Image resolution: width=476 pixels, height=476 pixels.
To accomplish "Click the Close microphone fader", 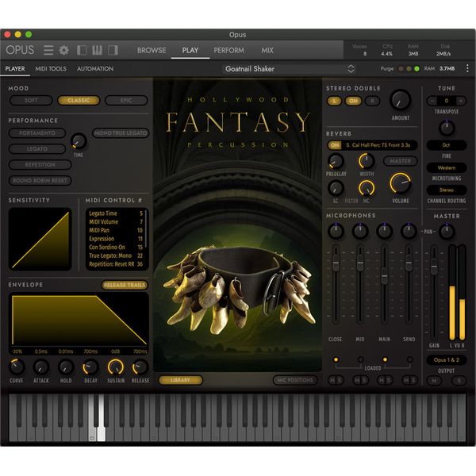I will pyautogui.click(x=336, y=263).
